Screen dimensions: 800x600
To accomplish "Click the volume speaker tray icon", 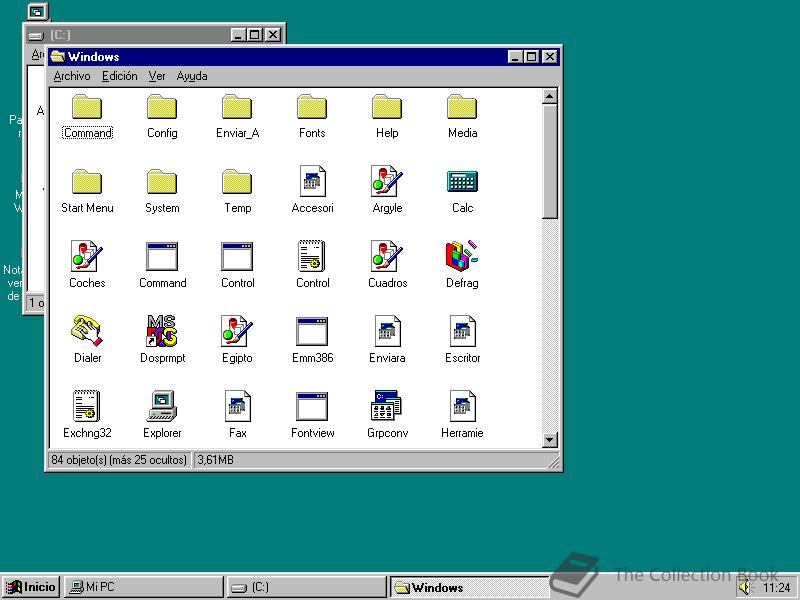I will tap(745, 587).
